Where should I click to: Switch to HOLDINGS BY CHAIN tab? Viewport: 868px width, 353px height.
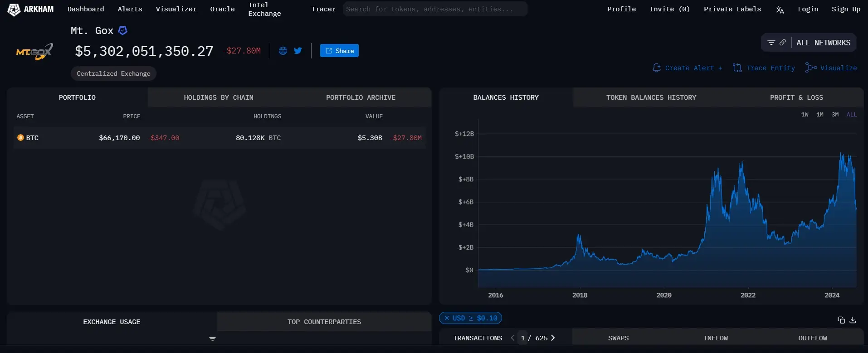coord(219,97)
